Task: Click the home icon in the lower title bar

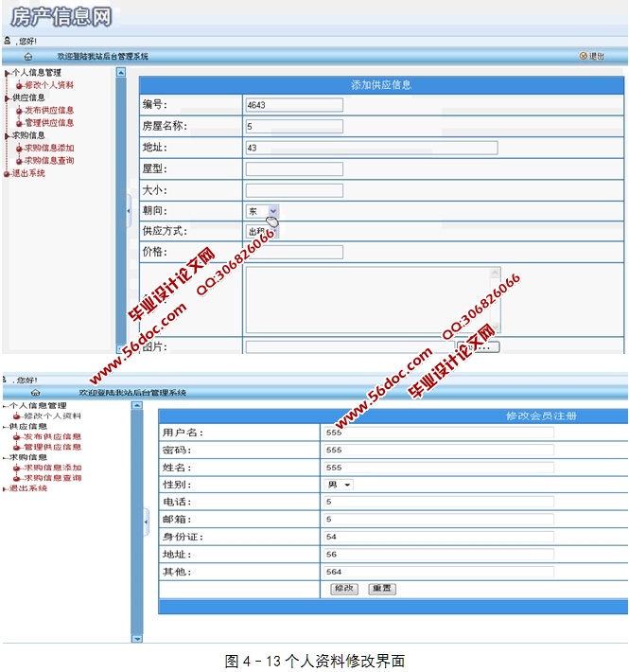Action: (35, 392)
